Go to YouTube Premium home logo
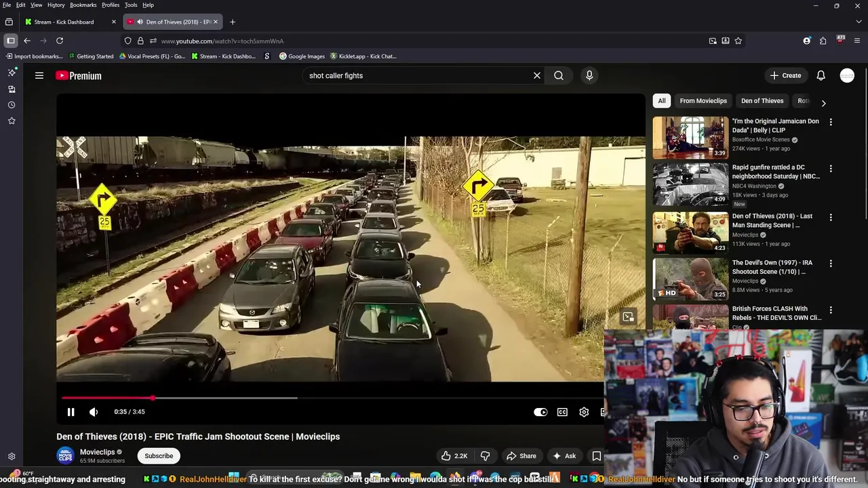The image size is (868, 488). coord(79,76)
